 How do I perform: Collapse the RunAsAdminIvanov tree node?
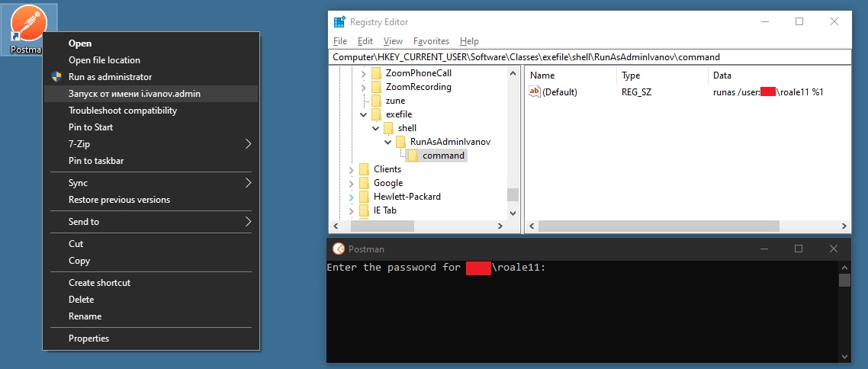tap(388, 142)
